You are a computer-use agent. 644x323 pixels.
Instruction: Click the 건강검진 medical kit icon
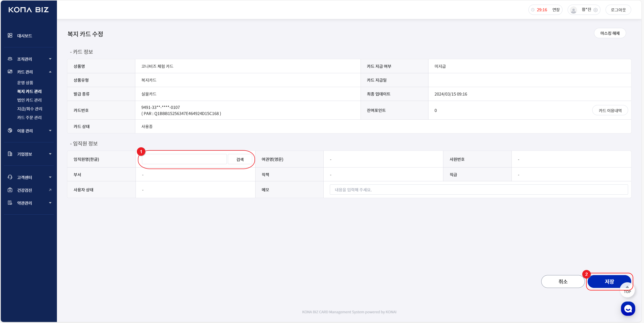pyautogui.click(x=10, y=190)
